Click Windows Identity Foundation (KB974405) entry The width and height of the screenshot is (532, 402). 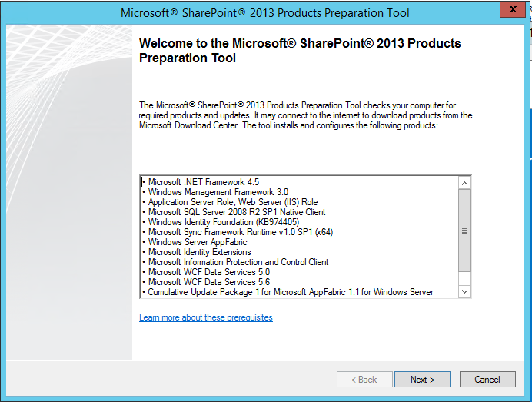pos(224,222)
